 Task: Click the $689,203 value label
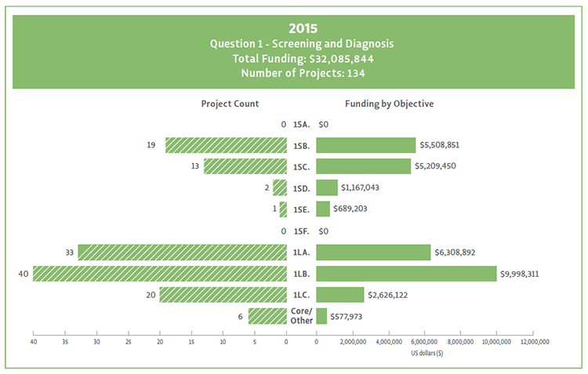pos(351,209)
